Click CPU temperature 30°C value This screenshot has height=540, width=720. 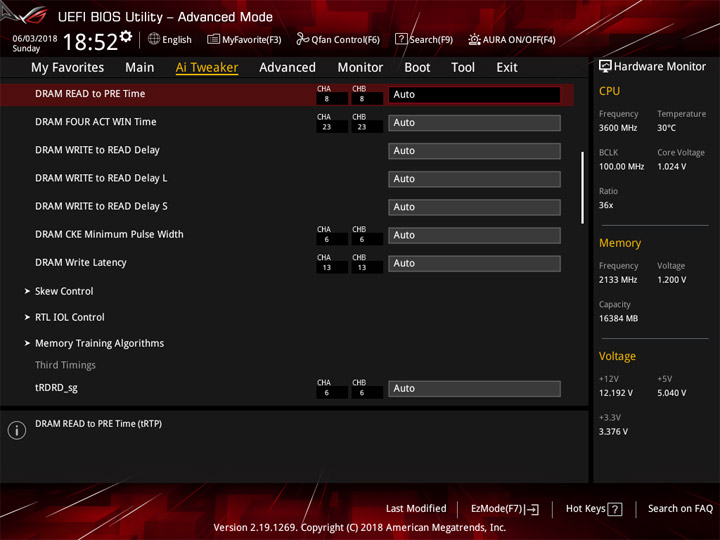pos(666,128)
